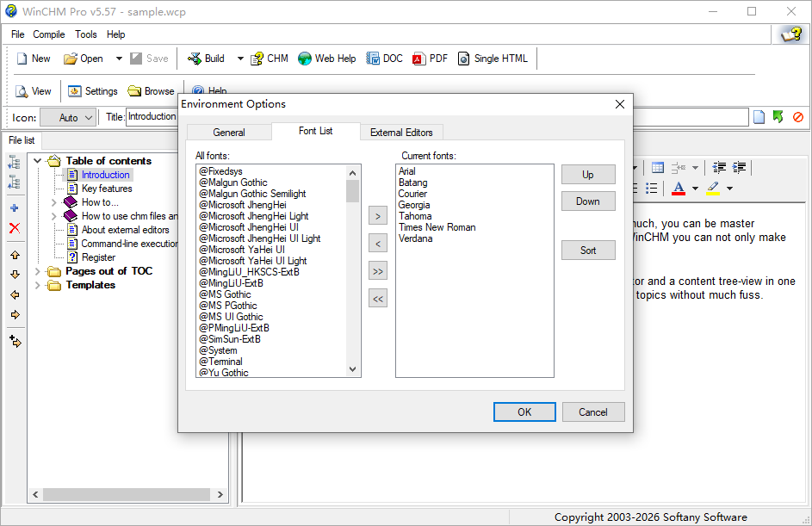Click the Up button for current fonts
This screenshot has width=812, height=526.
click(588, 175)
